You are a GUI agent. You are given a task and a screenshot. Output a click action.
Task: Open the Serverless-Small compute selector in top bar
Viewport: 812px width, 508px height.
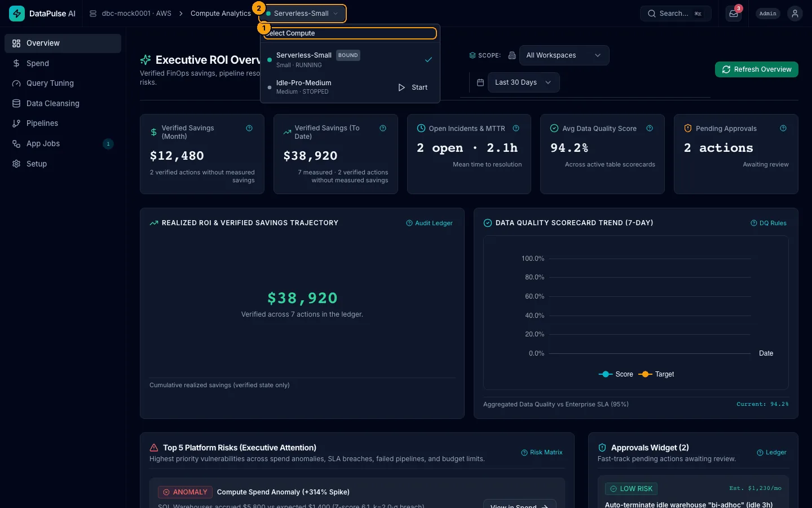coord(302,14)
